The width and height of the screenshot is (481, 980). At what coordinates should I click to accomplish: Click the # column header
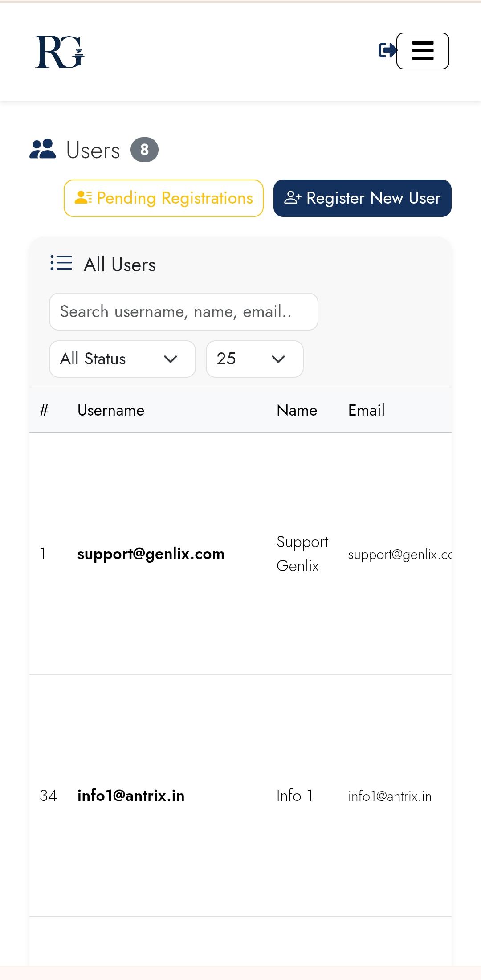[44, 410]
